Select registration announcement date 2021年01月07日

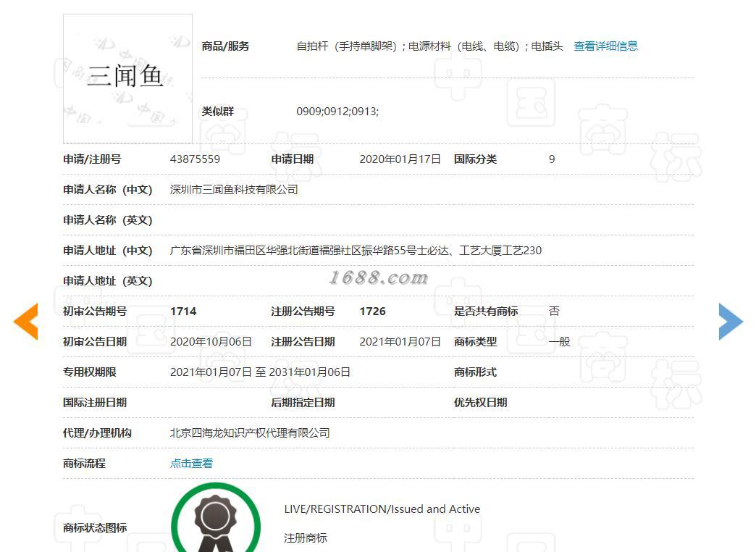400,342
